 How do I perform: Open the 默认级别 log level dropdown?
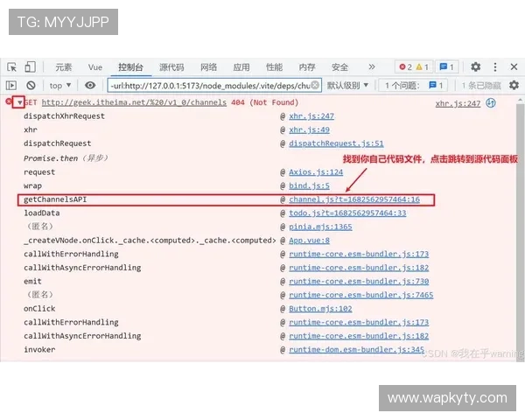tap(347, 86)
